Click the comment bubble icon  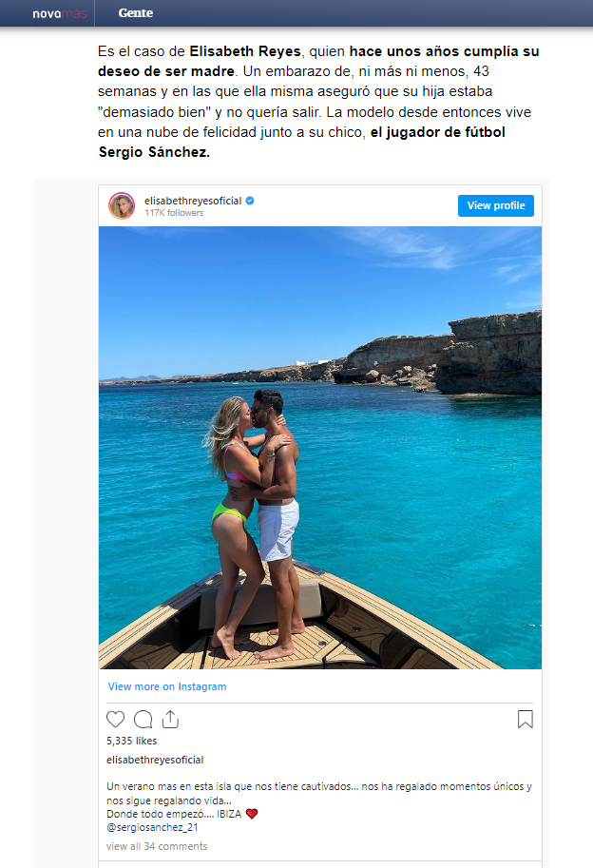(x=143, y=720)
